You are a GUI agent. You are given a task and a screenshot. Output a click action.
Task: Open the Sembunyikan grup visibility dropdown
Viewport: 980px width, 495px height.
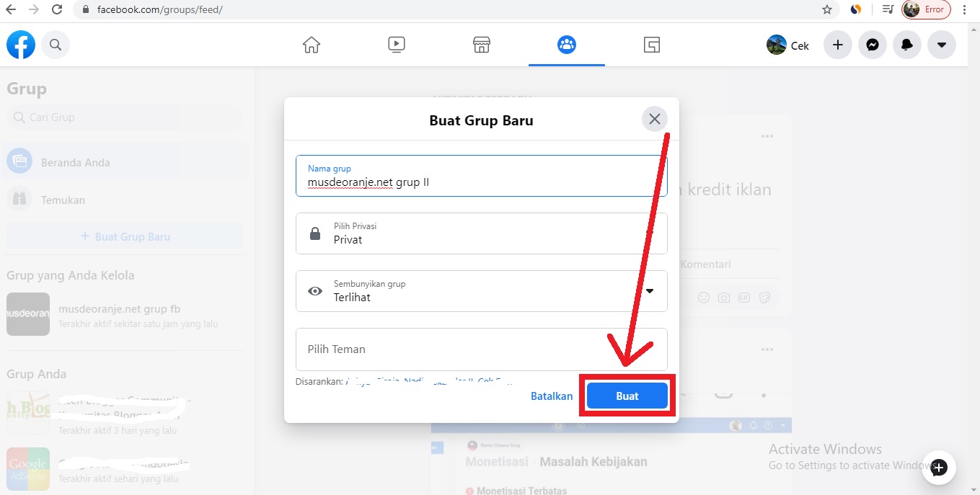(x=481, y=291)
